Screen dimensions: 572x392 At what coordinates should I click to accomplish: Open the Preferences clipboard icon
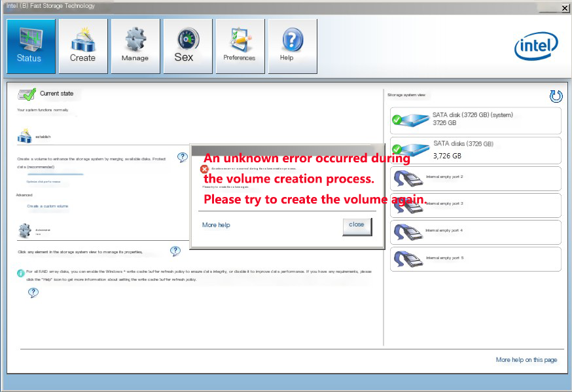click(x=240, y=46)
